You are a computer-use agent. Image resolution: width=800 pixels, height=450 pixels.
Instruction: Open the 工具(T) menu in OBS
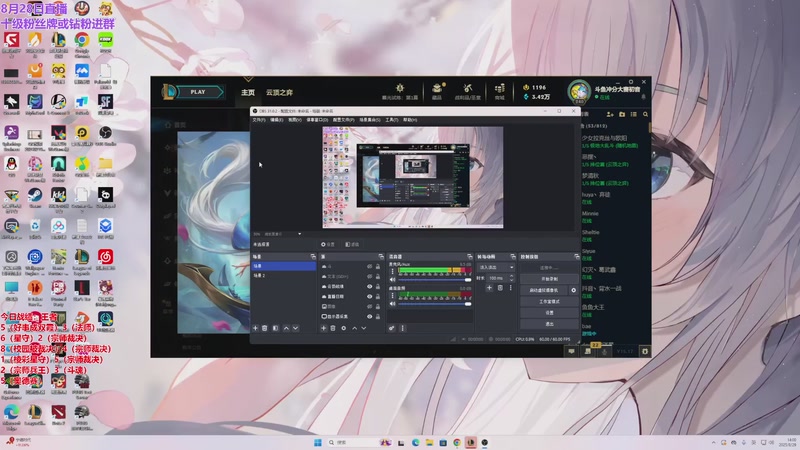pyautogui.click(x=391, y=120)
